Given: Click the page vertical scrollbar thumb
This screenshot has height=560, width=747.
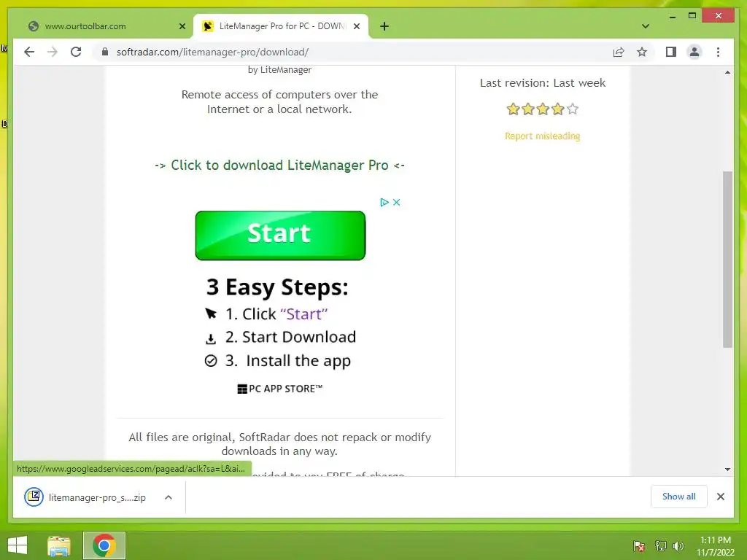Looking at the screenshot, I should [727, 260].
